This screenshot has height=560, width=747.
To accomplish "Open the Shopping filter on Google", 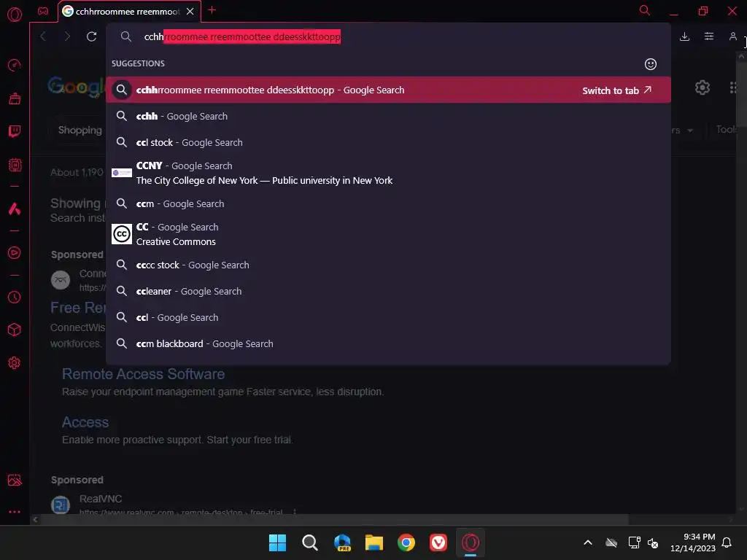I will (80, 130).
